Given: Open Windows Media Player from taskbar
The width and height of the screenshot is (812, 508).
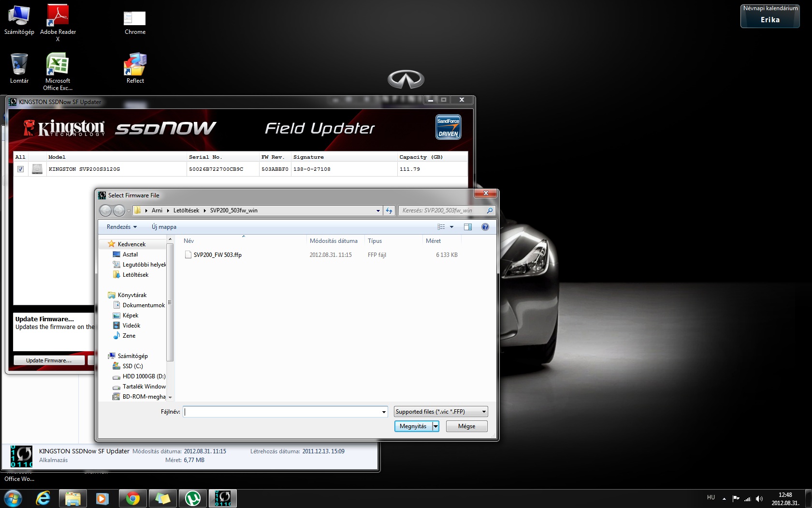Looking at the screenshot, I should (102, 498).
